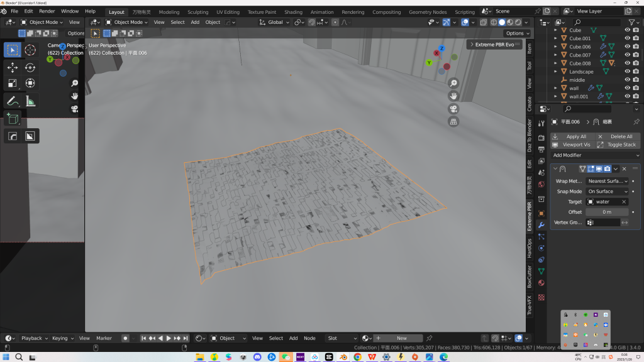The width and height of the screenshot is (644, 362).
Task: Select the Transform tool
Action: (30, 84)
